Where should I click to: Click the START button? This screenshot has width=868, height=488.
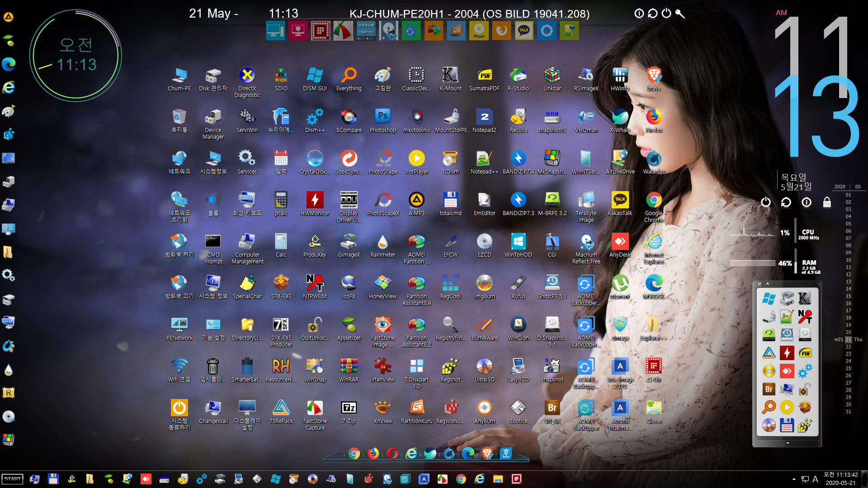12,479
